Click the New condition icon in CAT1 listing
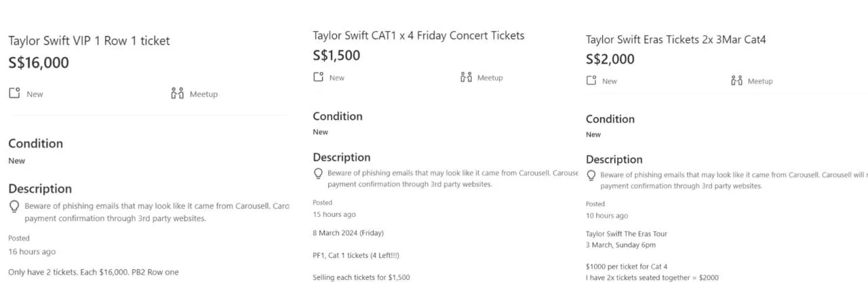This screenshot has height=295, width=868. coord(319,77)
